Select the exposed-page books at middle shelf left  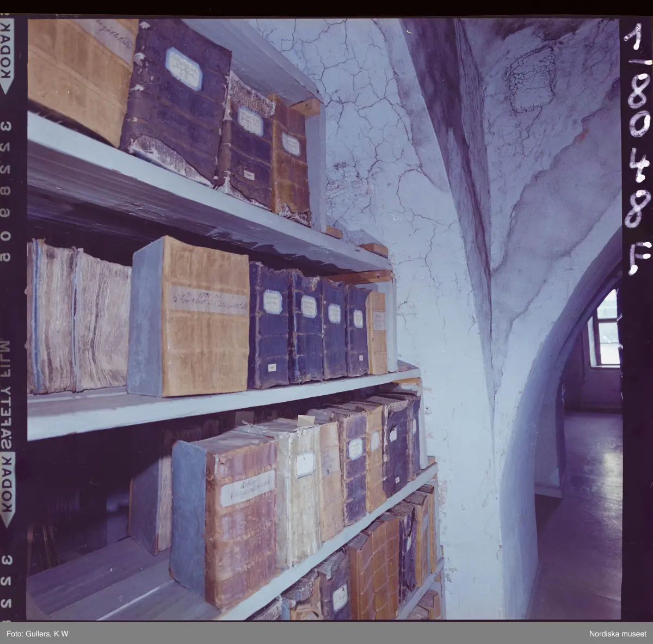click(x=76, y=318)
